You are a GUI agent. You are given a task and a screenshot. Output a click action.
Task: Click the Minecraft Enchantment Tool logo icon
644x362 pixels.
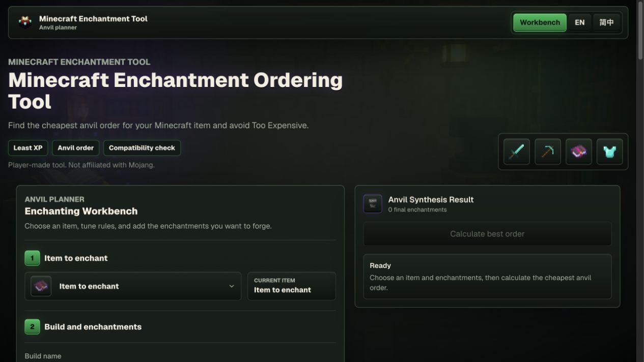[x=25, y=22]
